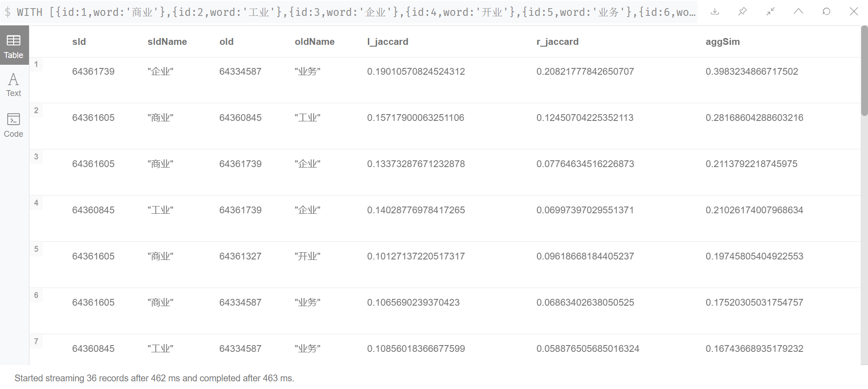Image resolution: width=868 pixels, height=389 pixels.
Task: Click l_jaccard value 0.1065690239370423
Action: pos(413,303)
